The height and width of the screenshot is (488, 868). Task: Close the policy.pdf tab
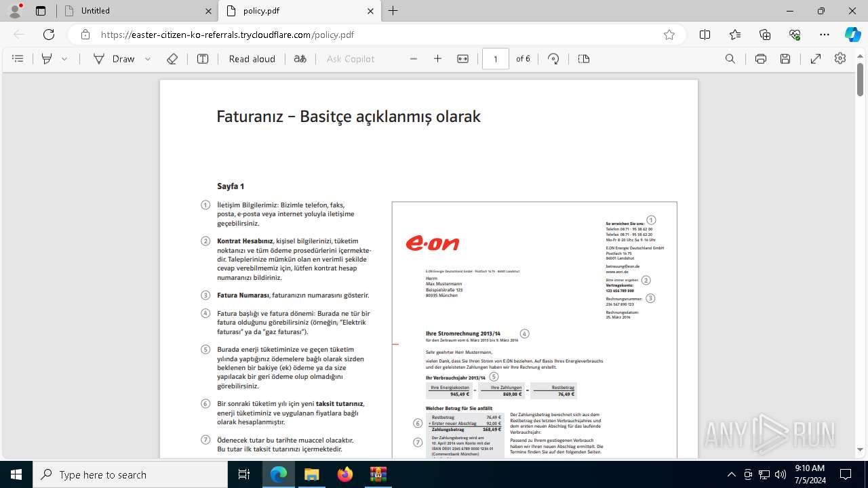pos(370,11)
